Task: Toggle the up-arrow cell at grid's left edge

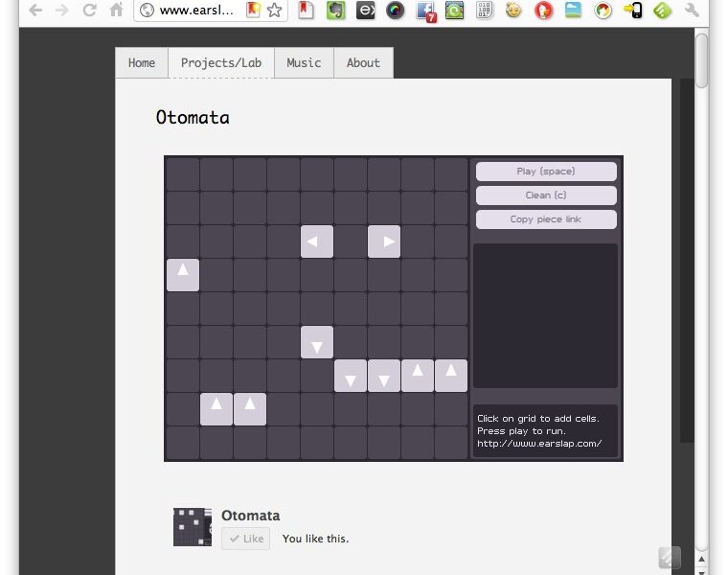Action: tap(183, 275)
